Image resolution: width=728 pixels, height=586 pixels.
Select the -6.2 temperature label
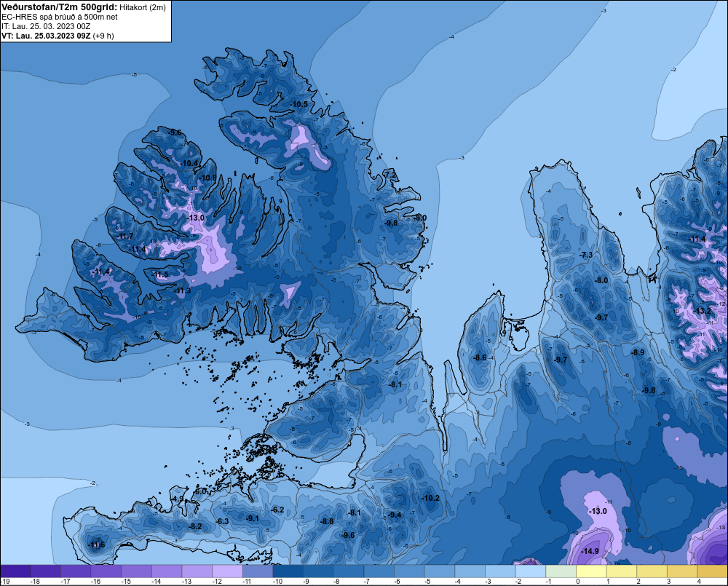(x=277, y=510)
